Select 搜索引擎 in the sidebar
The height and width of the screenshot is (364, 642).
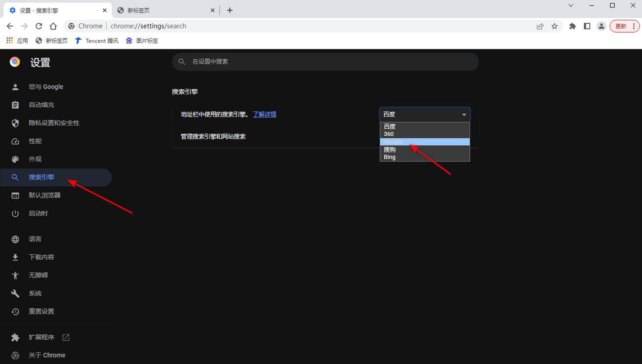(x=56, y=177)
